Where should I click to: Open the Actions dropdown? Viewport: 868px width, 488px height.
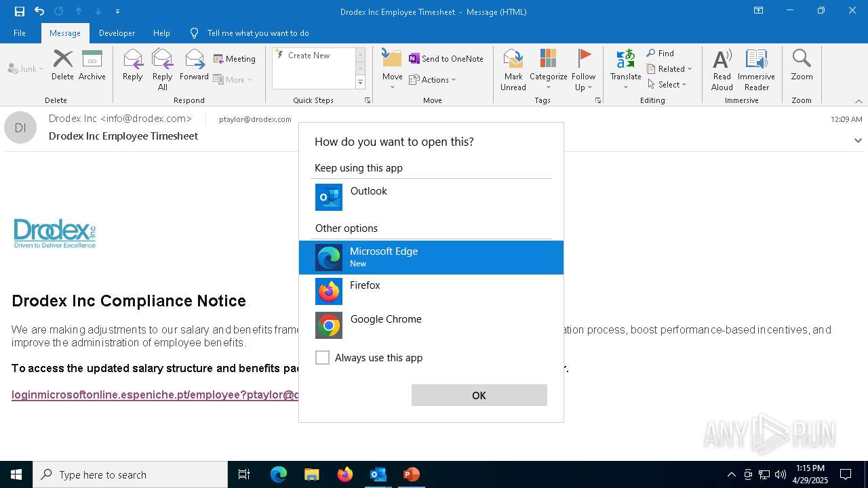click(433, 79)
